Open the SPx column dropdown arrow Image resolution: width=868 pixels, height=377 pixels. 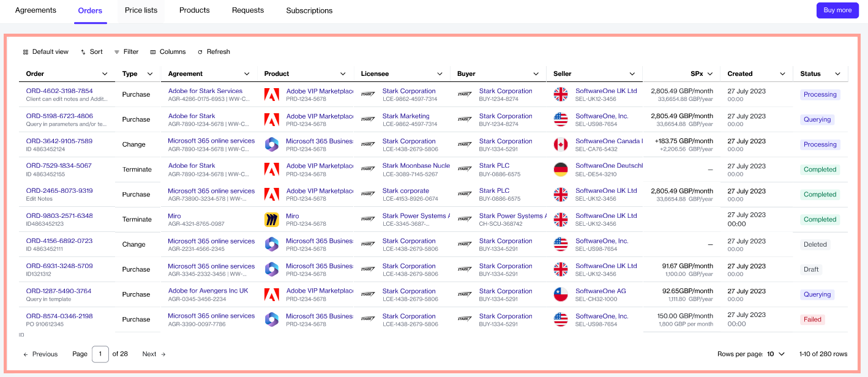coord(710,74)
